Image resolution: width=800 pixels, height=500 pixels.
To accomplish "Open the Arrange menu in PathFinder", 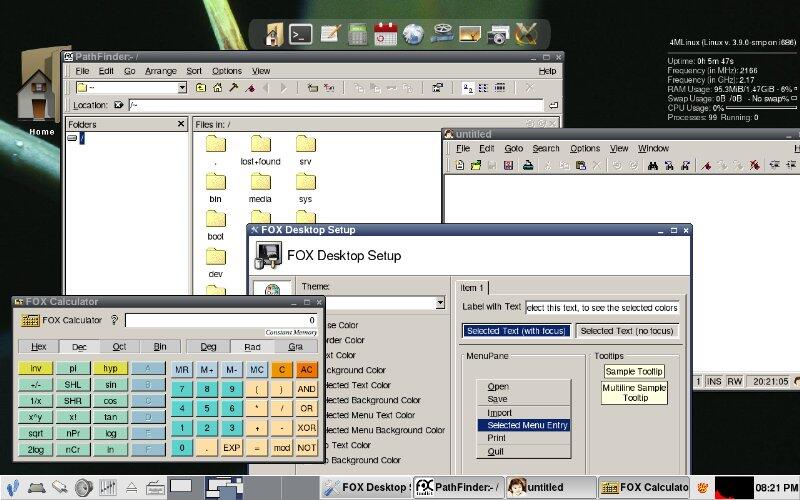I will [160, 71].
